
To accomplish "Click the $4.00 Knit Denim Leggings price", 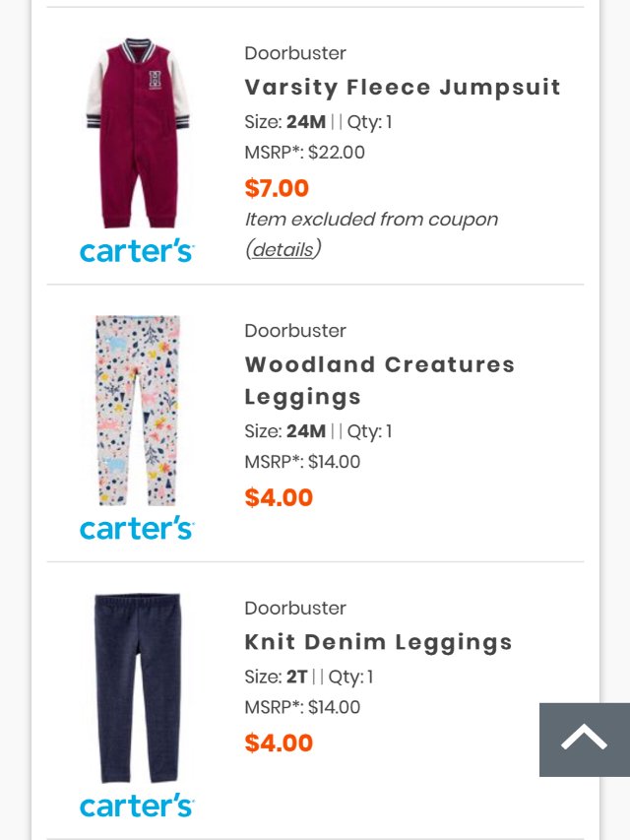I will click(x=279, y=743).
